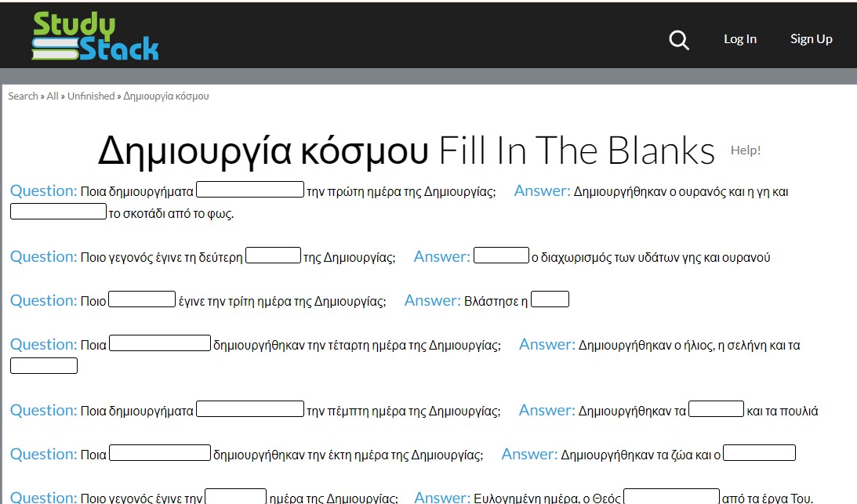Select the Δημιουργία κόσμου breadcrumb

coord(166,96)
